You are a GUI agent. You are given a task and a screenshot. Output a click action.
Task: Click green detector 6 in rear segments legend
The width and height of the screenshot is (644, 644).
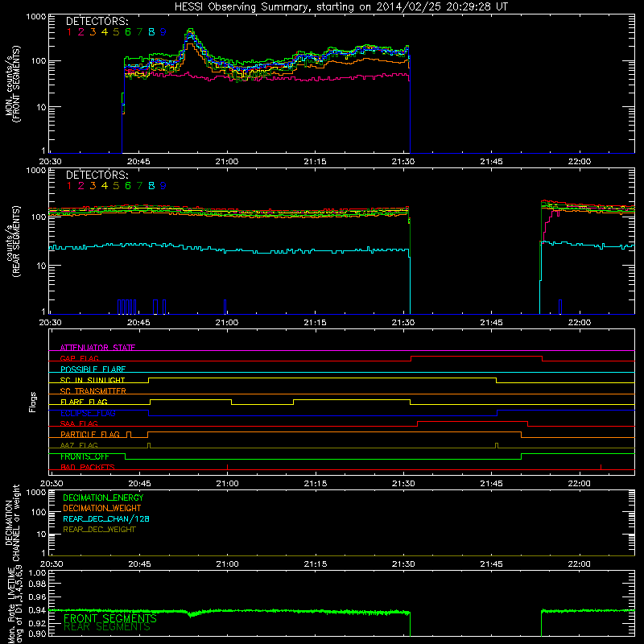pyautogui.click(x=128, y=186)
